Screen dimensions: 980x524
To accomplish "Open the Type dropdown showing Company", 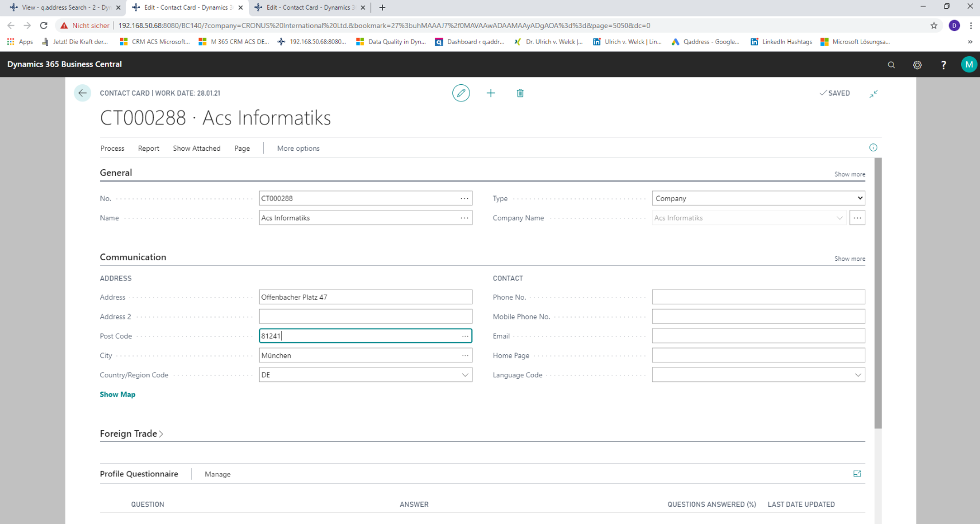I will point(758,198).
